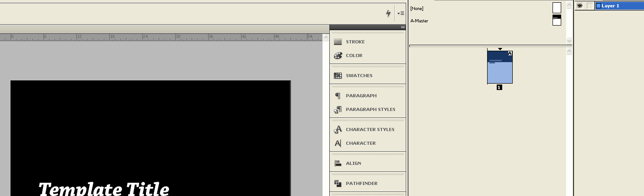Screen dimensions: 644x196
Task: Open the Pathfinder panel icon
Action: pyautogui.click(x=338, y=184)
